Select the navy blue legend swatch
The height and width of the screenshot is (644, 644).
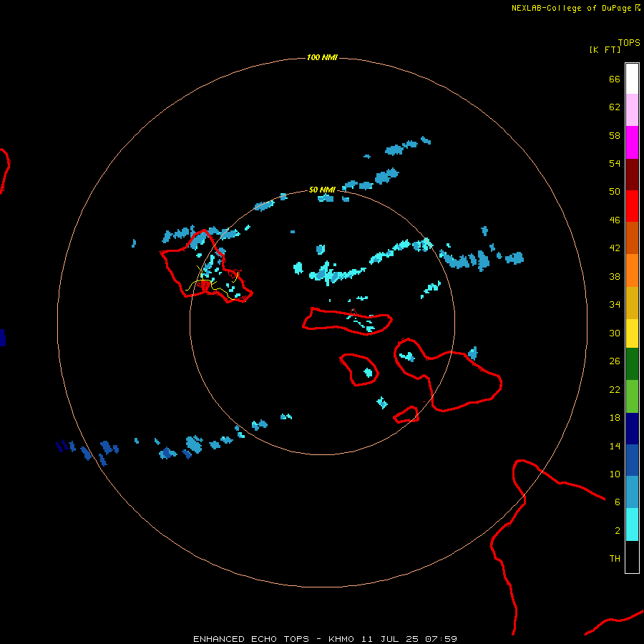tap(632, 429)
